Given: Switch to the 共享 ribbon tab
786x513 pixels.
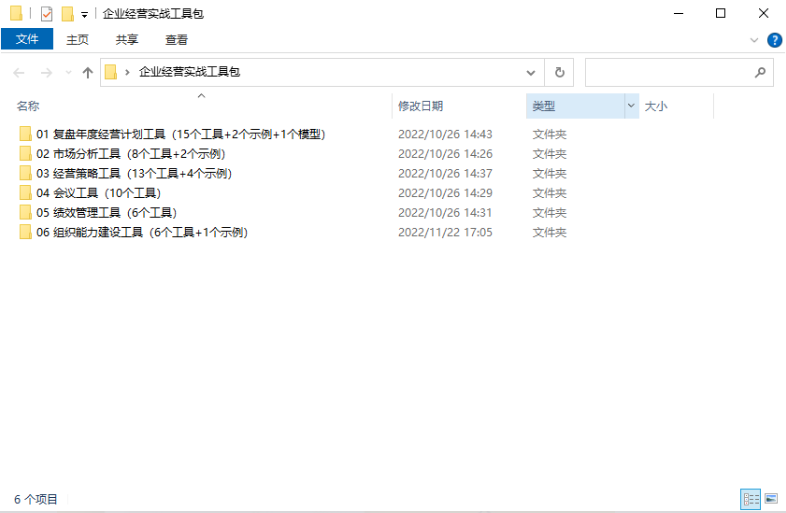Looking at the screenshot, I should coord(127,40).
